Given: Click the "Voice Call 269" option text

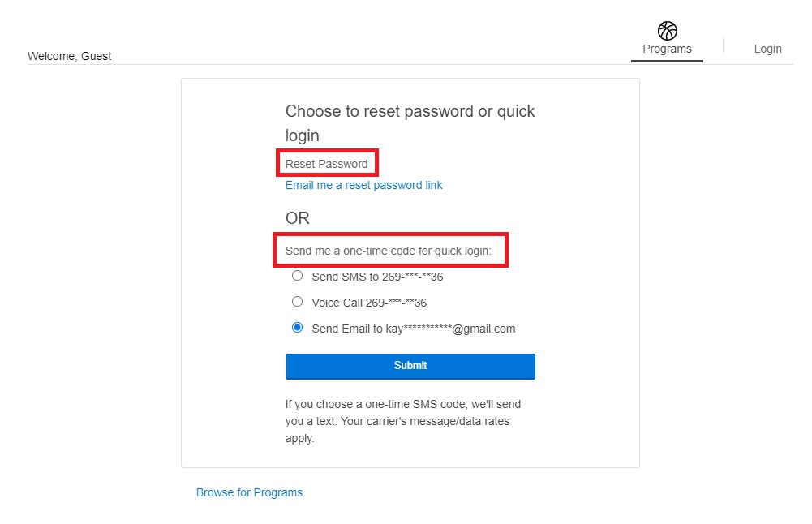Looking at the screenshot, I should 369,303.
